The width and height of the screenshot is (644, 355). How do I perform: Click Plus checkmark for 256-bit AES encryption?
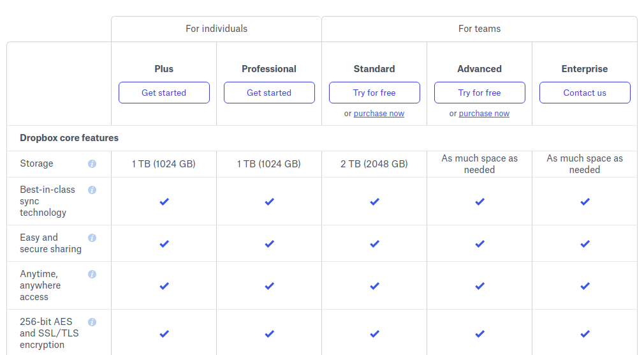coord(165,334)
